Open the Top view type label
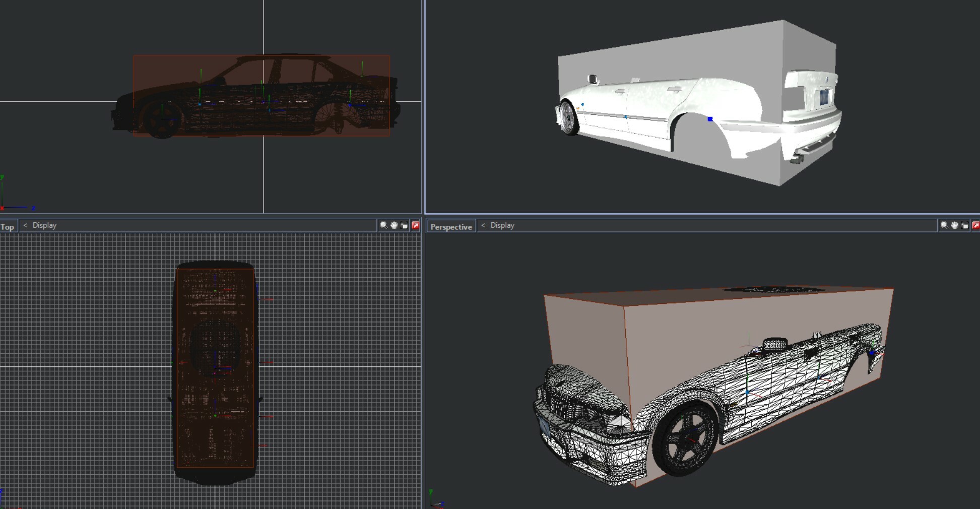This screenshot has height=509, width=980. 8,227
